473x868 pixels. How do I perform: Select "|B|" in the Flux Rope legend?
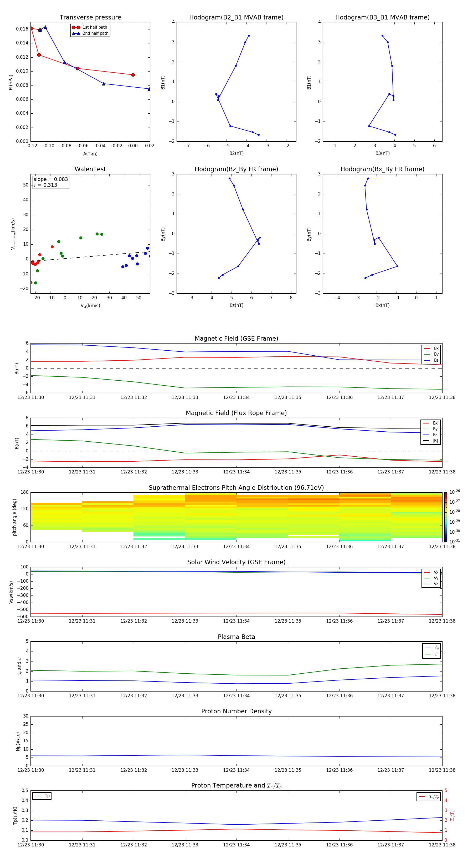(x=431, y=441)
